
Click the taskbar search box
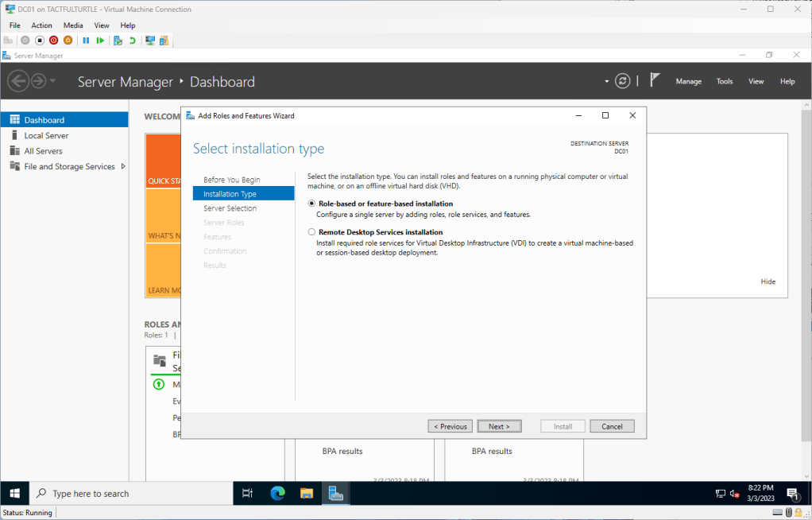pos(131,493)
